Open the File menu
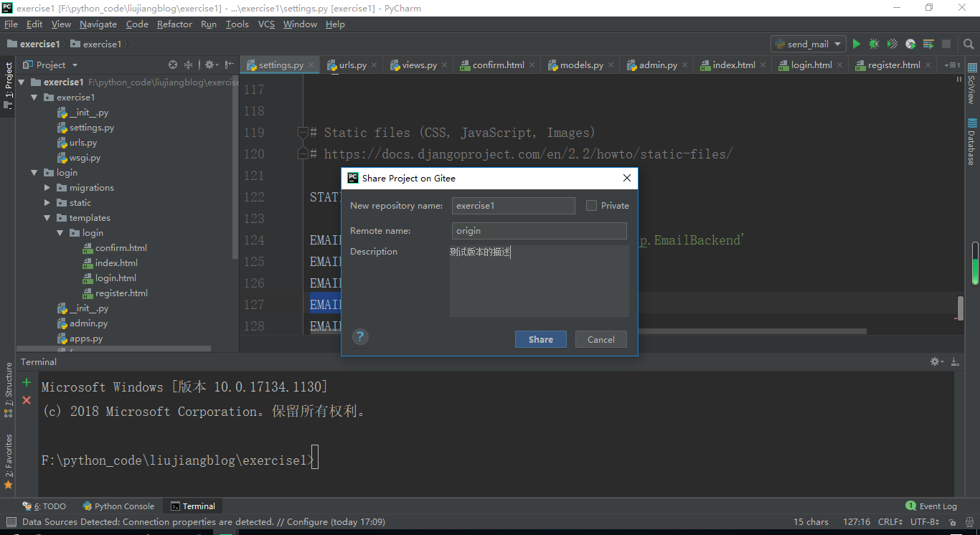Image resolution: width=980 pixels, height=535 pixels. coord(11,24)
